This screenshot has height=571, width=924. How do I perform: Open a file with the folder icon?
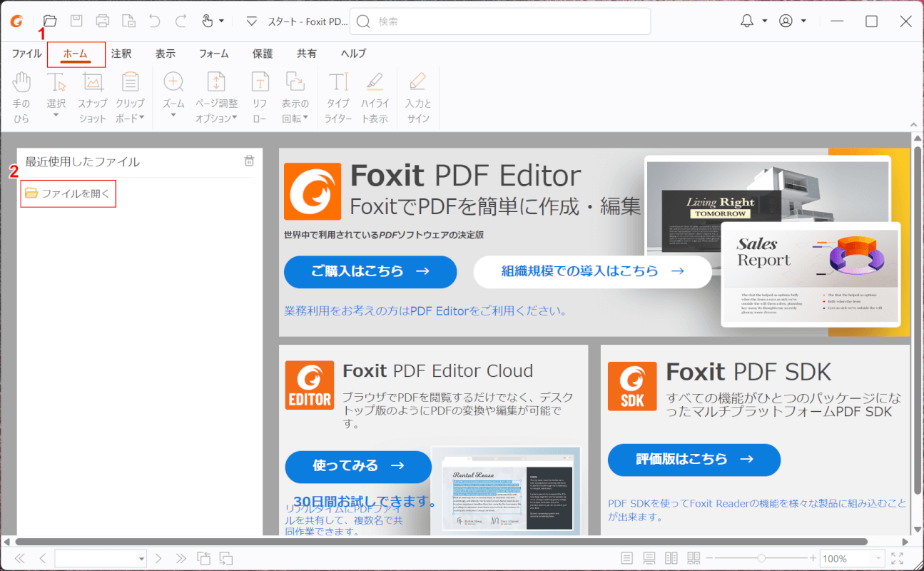(x=50, y=21)
